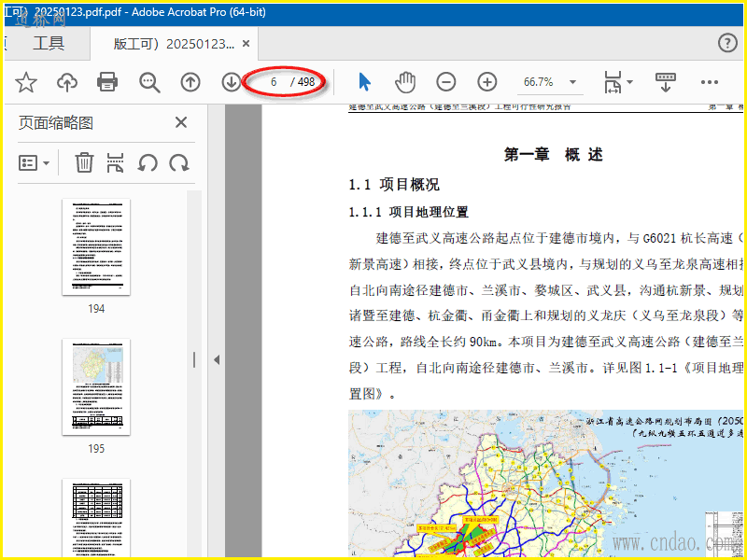
Task: Switch to the 工具 tab
Action: 49,44
